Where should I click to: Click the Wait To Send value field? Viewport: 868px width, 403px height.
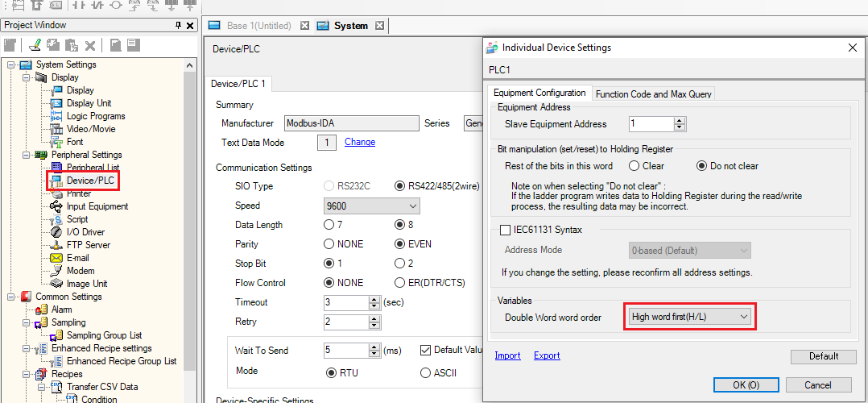tap(346, 351)
